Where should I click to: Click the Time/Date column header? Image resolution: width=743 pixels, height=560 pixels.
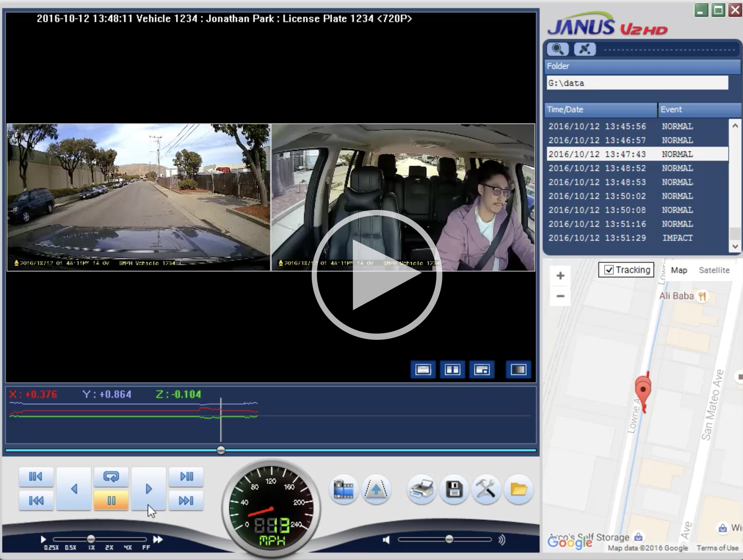point(601,109)
